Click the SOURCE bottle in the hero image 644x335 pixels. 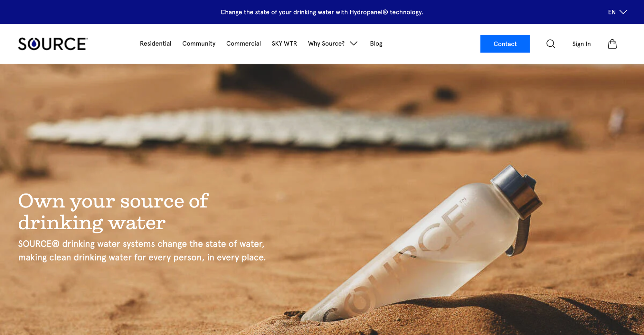pos(422,245)
